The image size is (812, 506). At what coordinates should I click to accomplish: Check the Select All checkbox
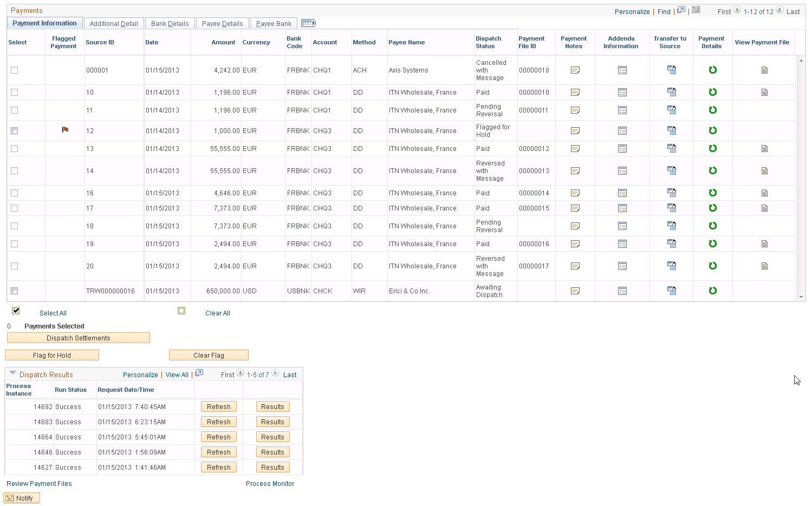pyautogui.click(x=16, y=310)
